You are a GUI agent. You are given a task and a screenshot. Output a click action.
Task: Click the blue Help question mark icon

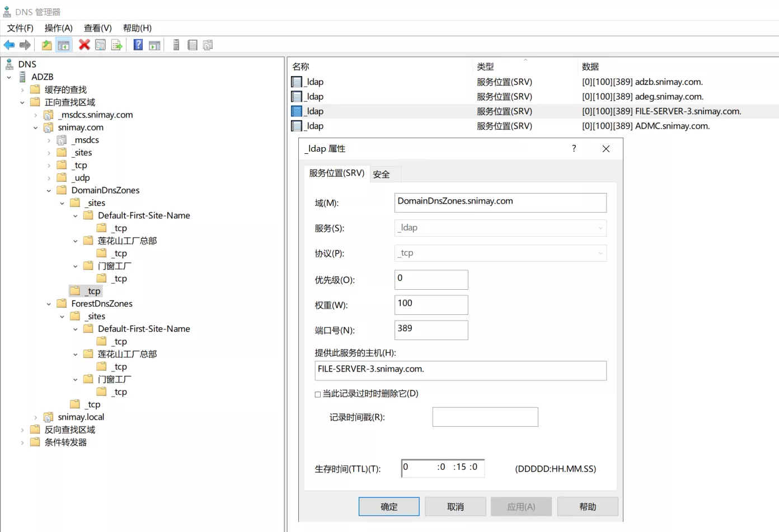(x=138, y=45)
